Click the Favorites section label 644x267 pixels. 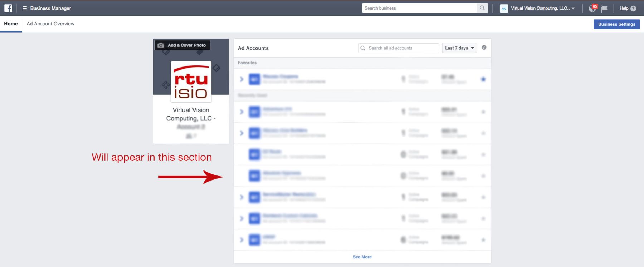pos(247,63)
